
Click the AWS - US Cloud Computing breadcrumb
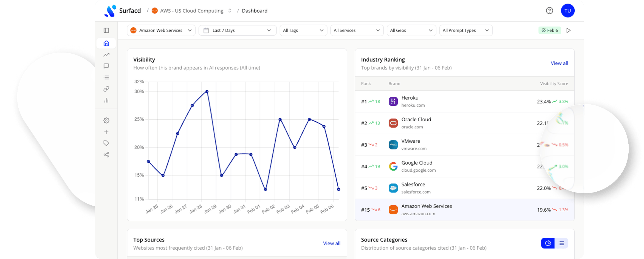[x=192, y=11]
